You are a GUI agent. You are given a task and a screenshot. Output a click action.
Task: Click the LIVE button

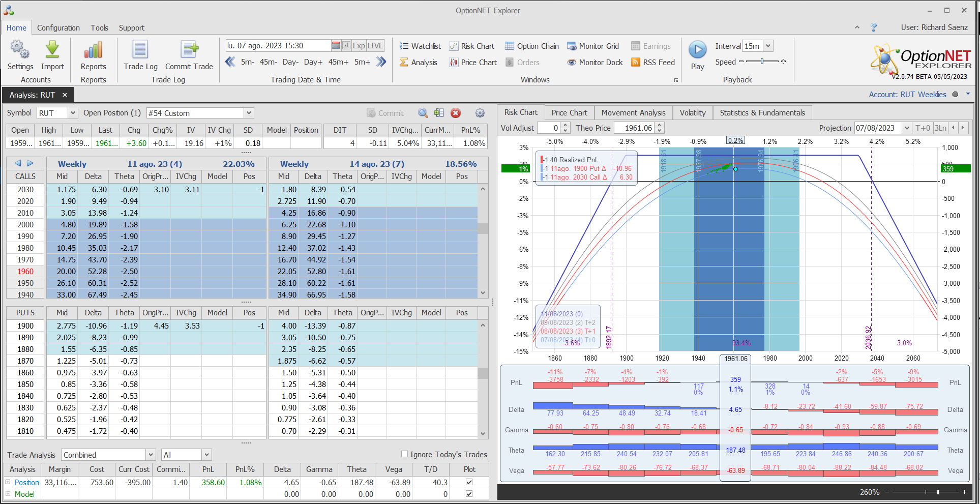coord(375,46)
